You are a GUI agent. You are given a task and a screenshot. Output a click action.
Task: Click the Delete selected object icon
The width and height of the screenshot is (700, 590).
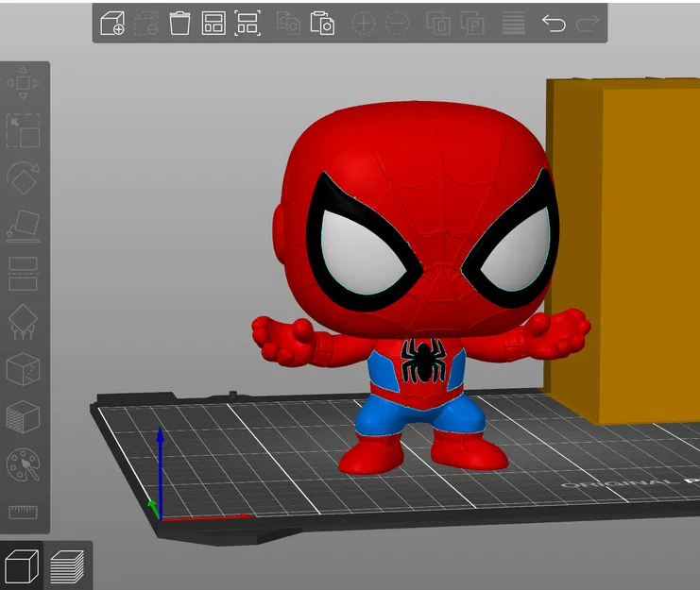pos(146,24)
